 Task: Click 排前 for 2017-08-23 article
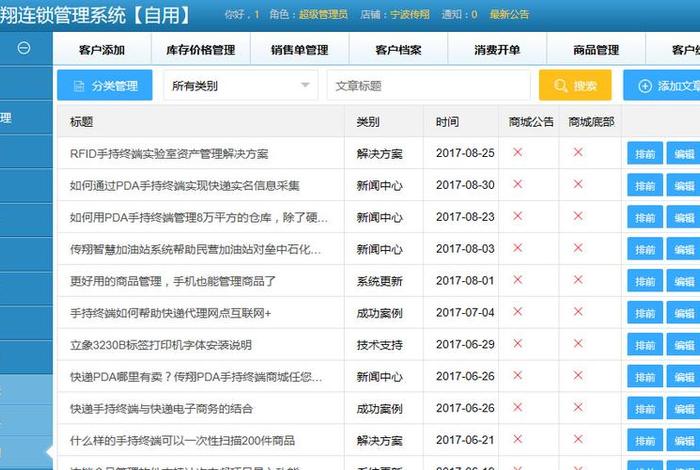click(x=645, y=217)
